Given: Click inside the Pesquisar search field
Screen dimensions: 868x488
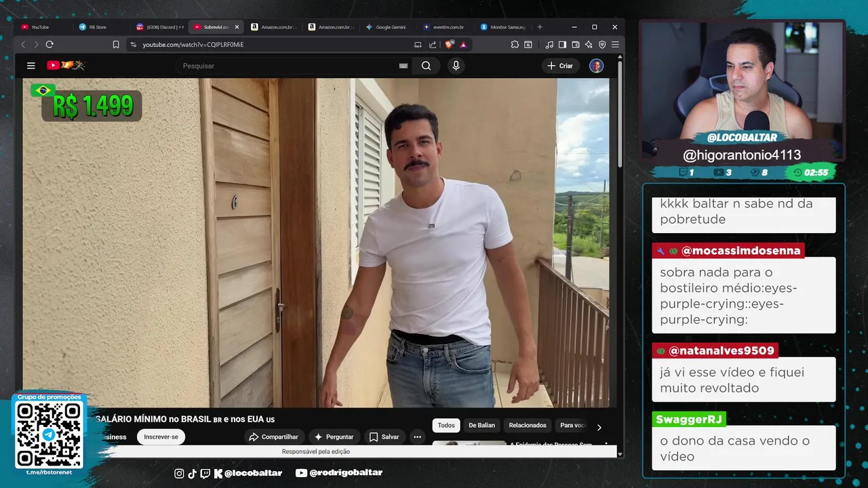Looking at the screenshot, I should 288,66.
